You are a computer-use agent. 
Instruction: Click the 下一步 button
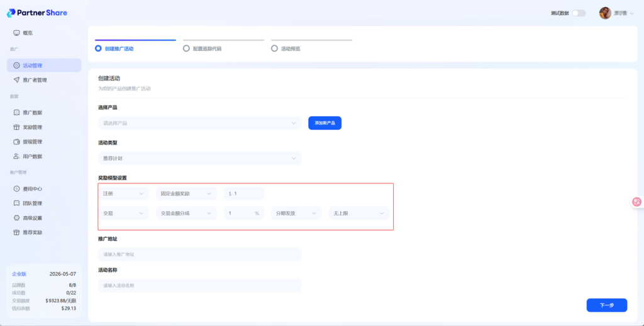click(x=606, y=305)
